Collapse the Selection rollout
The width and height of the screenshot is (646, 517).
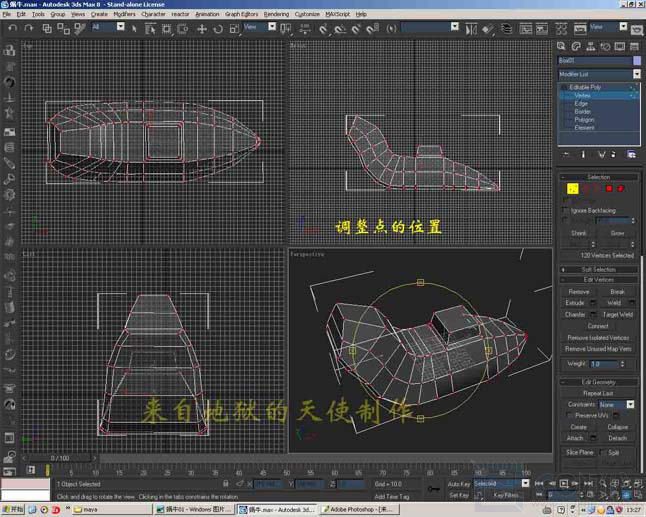(599, 177)
